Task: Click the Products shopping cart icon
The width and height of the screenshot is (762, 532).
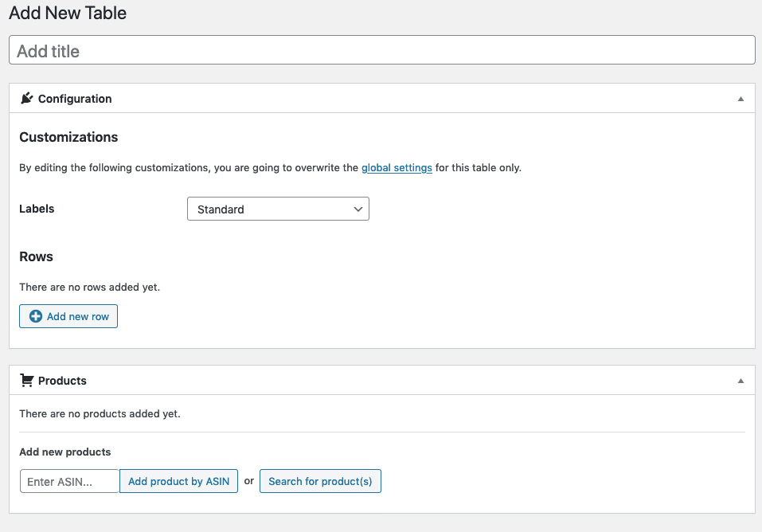Action: tap(27, 380)
